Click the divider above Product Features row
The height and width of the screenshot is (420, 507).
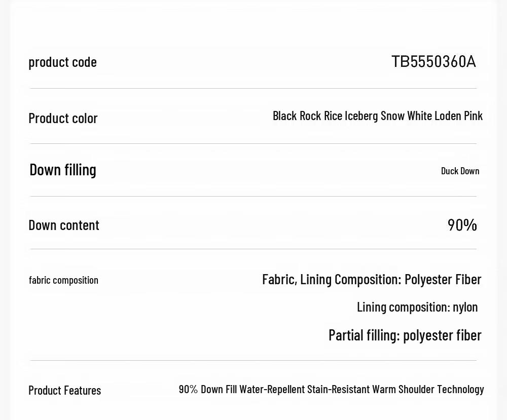253,360
